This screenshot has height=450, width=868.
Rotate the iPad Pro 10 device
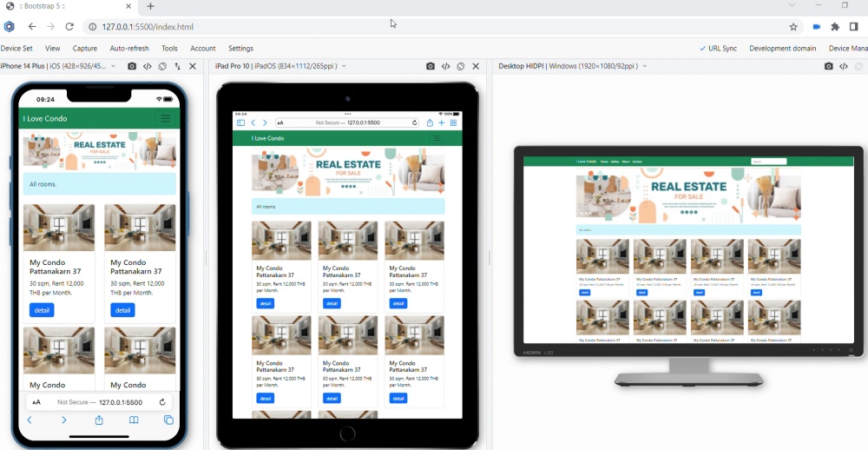click(461, 66)
